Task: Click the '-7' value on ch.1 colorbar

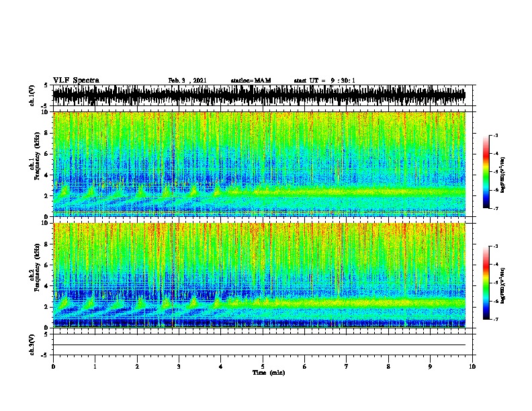Action: [x=496, y=208]
